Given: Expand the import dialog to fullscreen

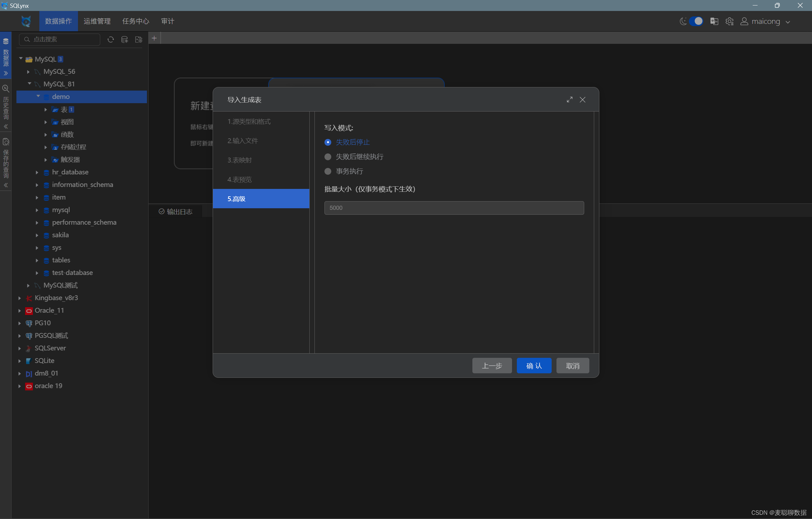Looking at the screenshot, I should [569, 100].
